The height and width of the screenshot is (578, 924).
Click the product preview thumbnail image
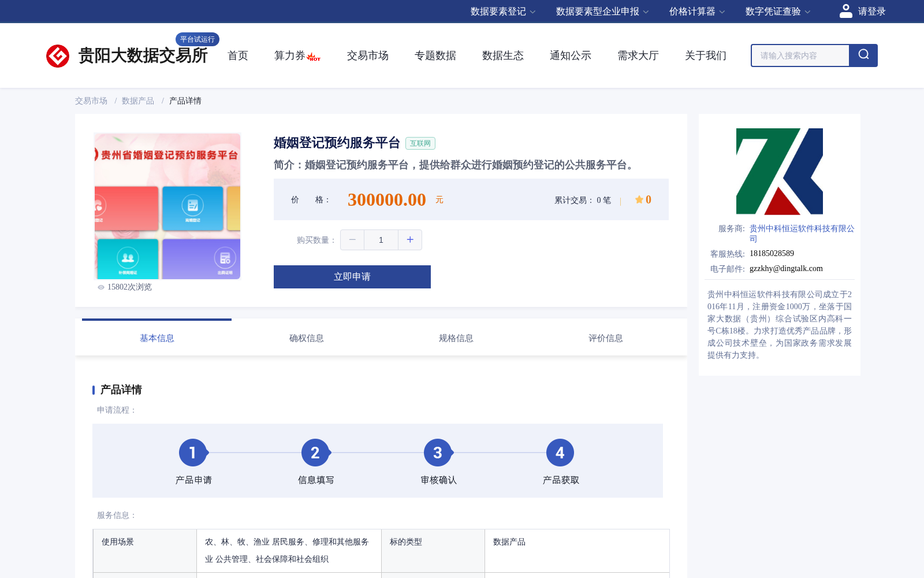point(167,206)
